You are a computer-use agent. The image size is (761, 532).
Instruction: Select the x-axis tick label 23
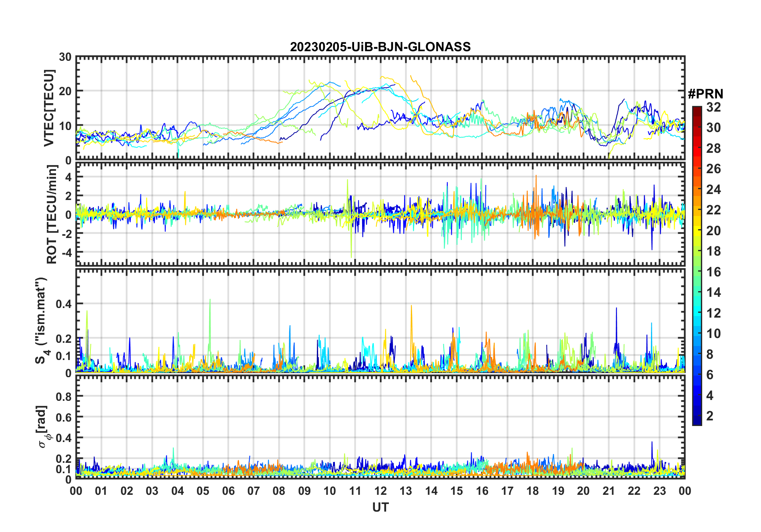pos(659,491)
